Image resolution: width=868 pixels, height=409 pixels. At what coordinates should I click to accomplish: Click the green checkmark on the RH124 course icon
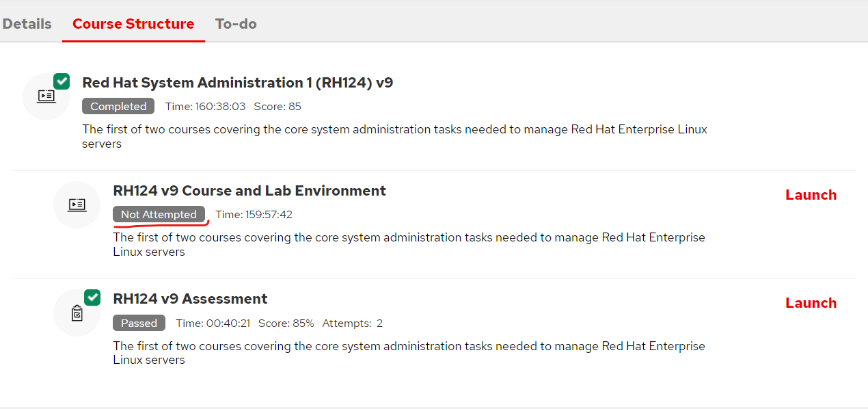coord(62,81)
